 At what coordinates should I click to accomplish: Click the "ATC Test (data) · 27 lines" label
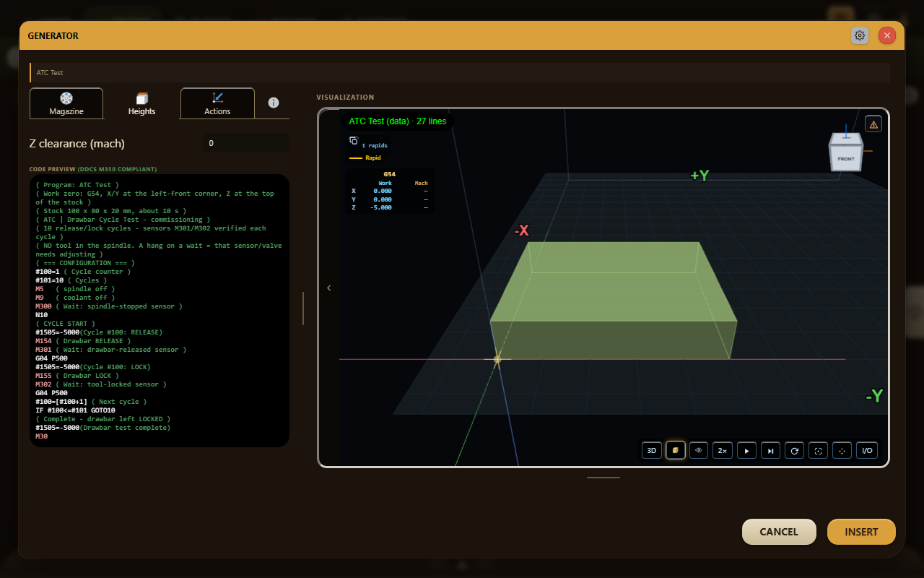[x=398, y=121]
